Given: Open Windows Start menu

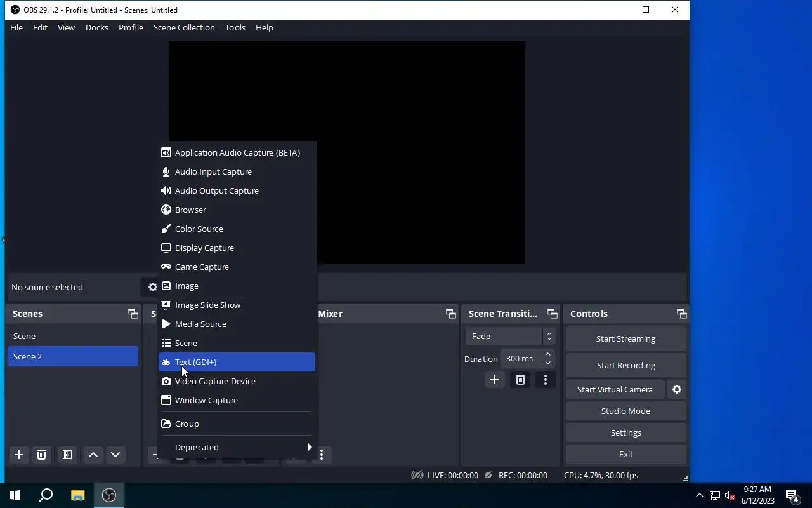Looking at the screenshot, I should 15,495.
